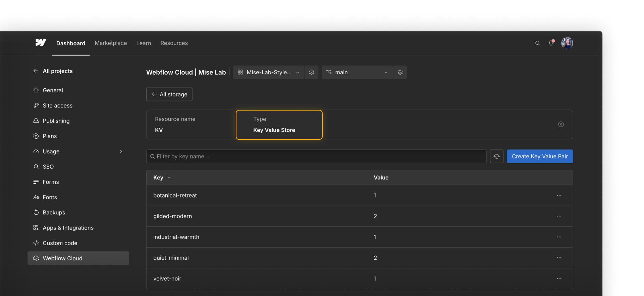
Task: Open more options for velvet-noir row
Action: tap(559, 279)
